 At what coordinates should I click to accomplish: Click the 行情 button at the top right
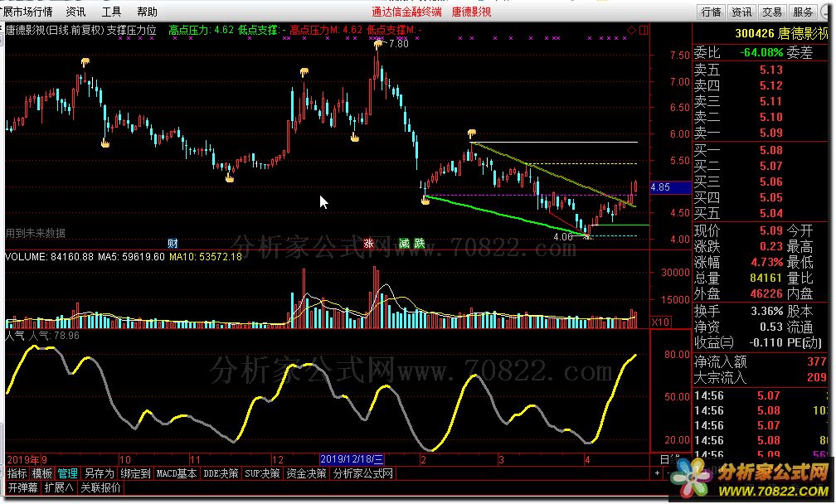(712, 12)
